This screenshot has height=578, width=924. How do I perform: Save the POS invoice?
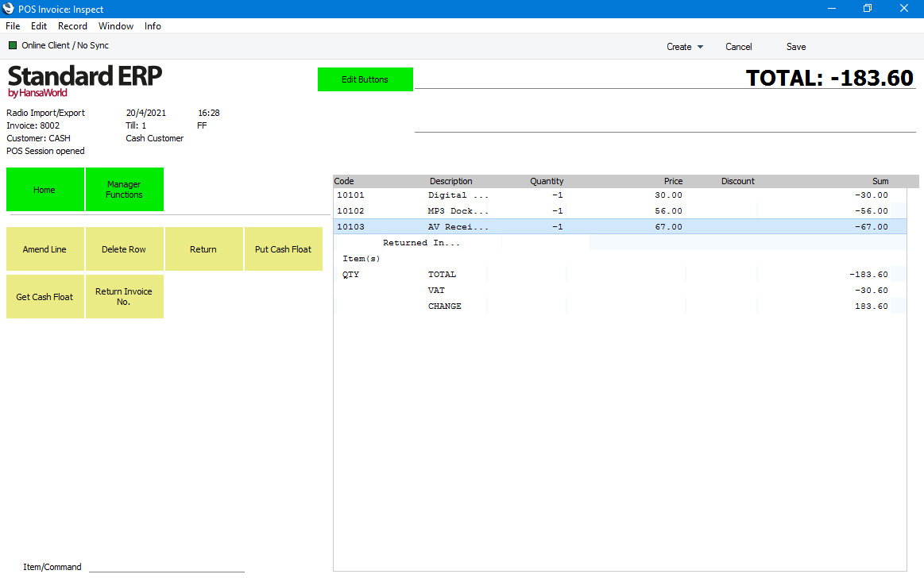[796, 47]
